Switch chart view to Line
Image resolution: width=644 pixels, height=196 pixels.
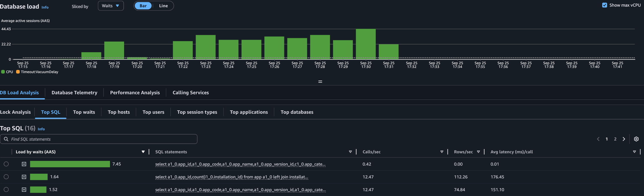pos(163,6)
